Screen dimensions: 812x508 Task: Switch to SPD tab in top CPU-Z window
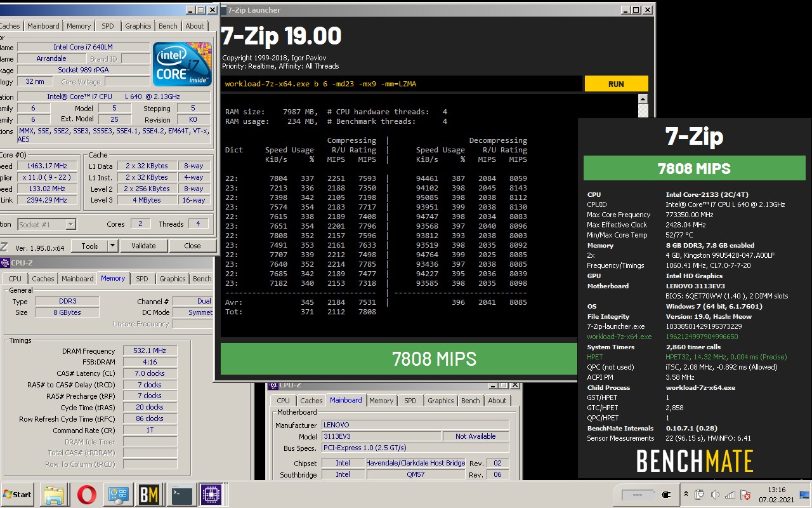108,26
